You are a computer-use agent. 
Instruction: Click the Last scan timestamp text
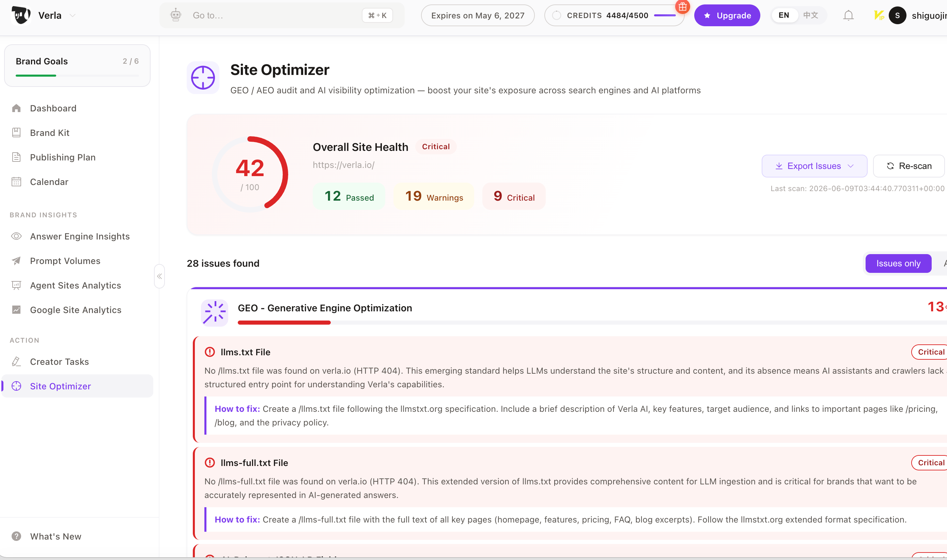[857, 189]
